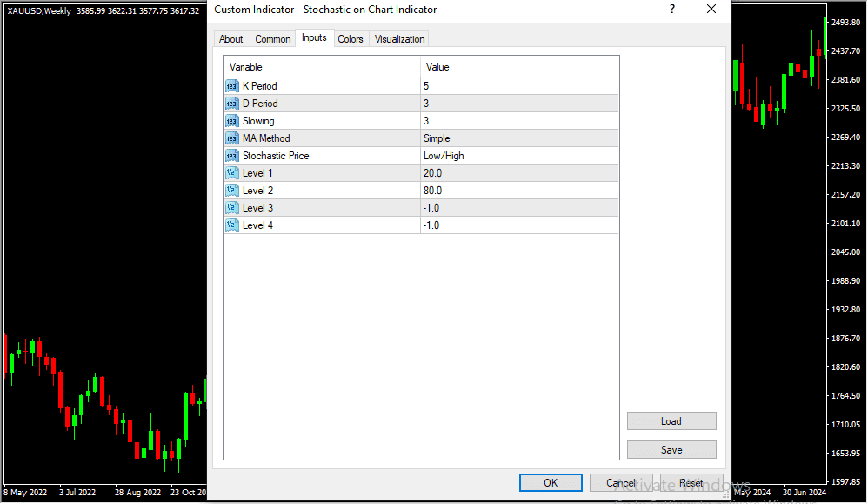Click the Load button
The image size is (868, 504).
click(671, 421)
